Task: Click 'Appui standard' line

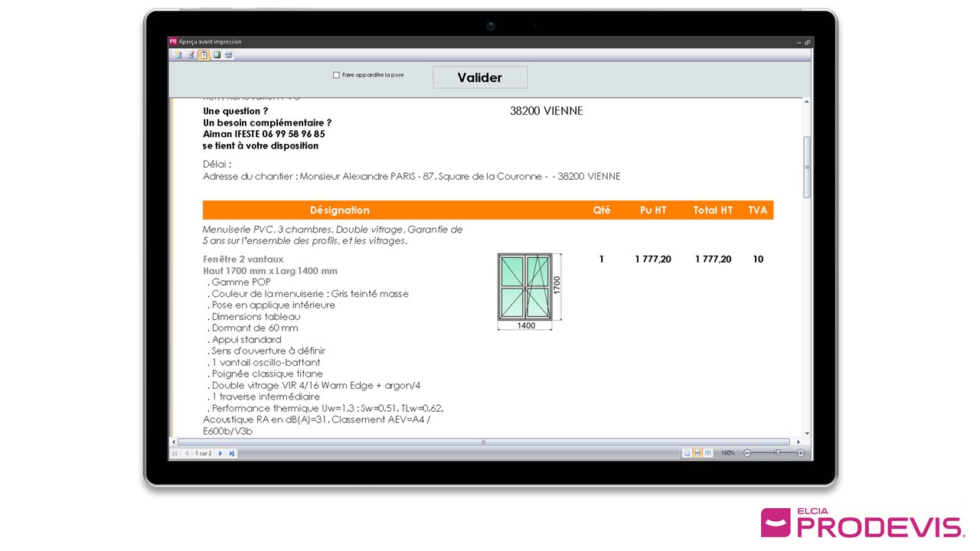Action: tap(244, 340)
